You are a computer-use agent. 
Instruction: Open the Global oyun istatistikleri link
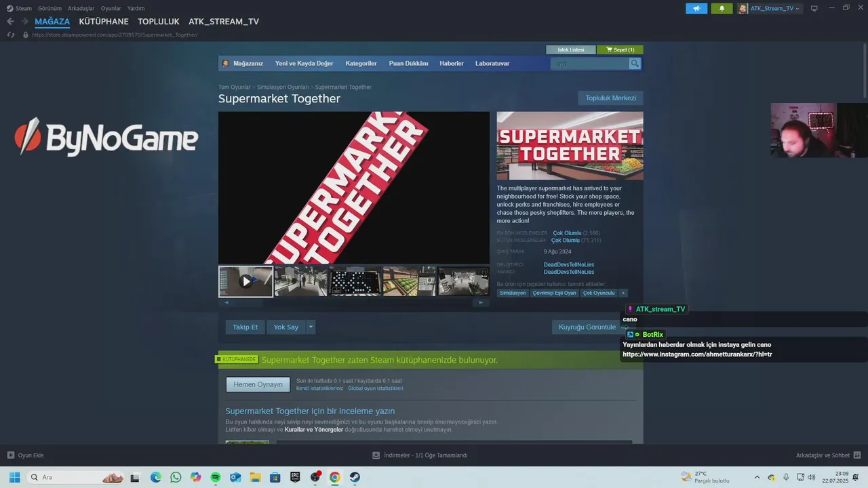point(376,388)
